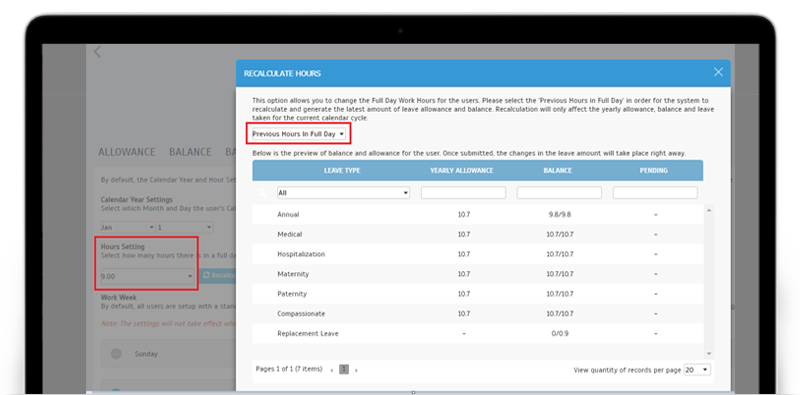Click the Balance filter input field

[x=559, y=193]
